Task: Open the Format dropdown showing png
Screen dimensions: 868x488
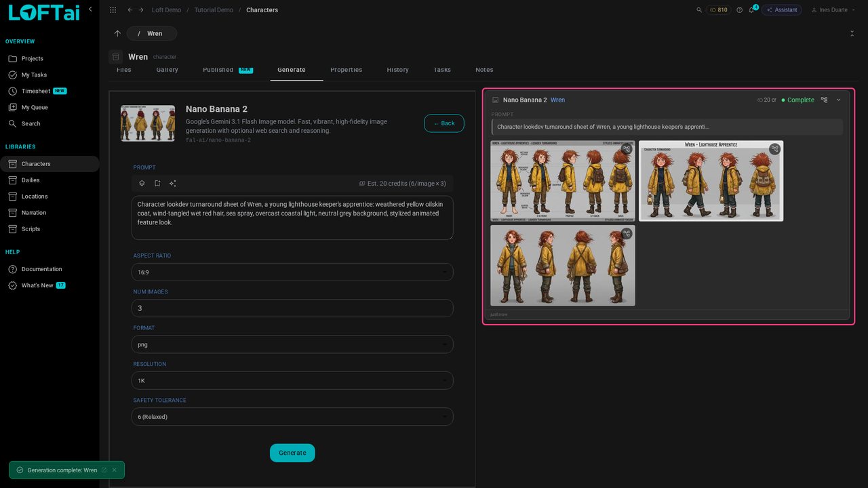Action: pos(292,344)
